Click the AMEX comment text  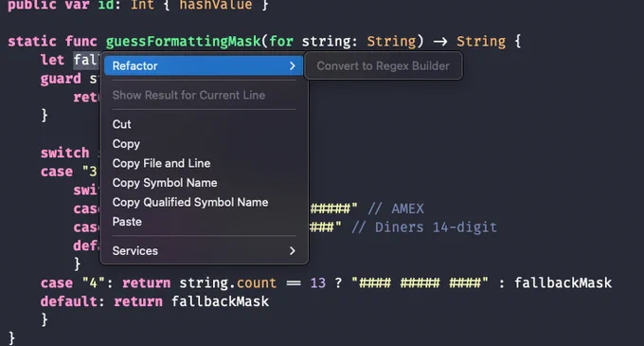tap(396, 209)
